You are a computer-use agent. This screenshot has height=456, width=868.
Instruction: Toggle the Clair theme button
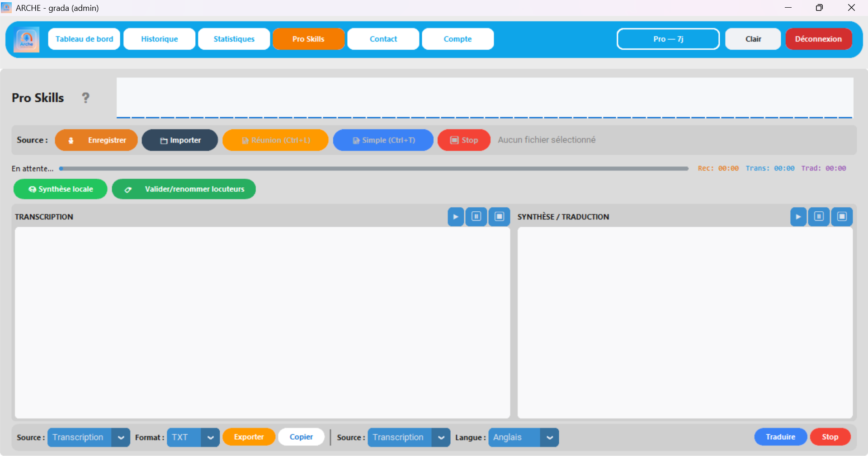[753, 39]
